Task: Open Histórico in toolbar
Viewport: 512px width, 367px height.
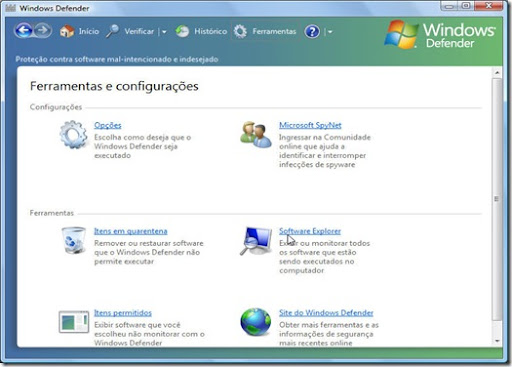Action: pyautogui.click(x=211, y=31)
